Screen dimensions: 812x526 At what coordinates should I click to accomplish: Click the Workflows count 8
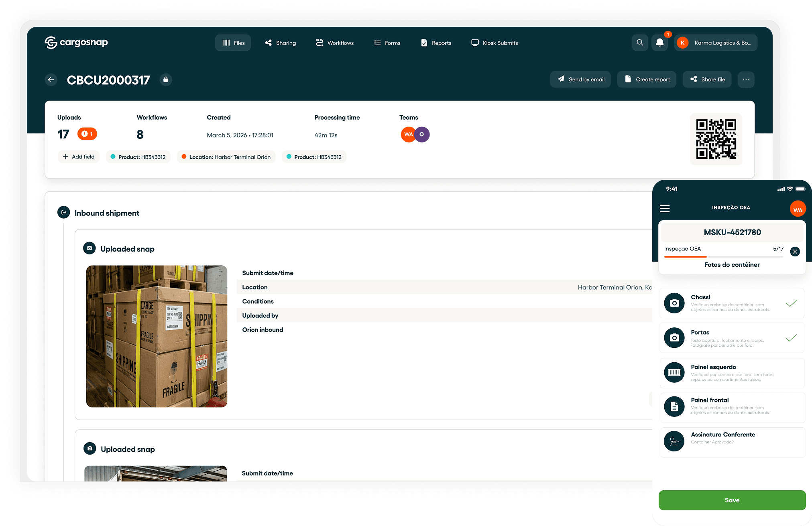point(140,134)
